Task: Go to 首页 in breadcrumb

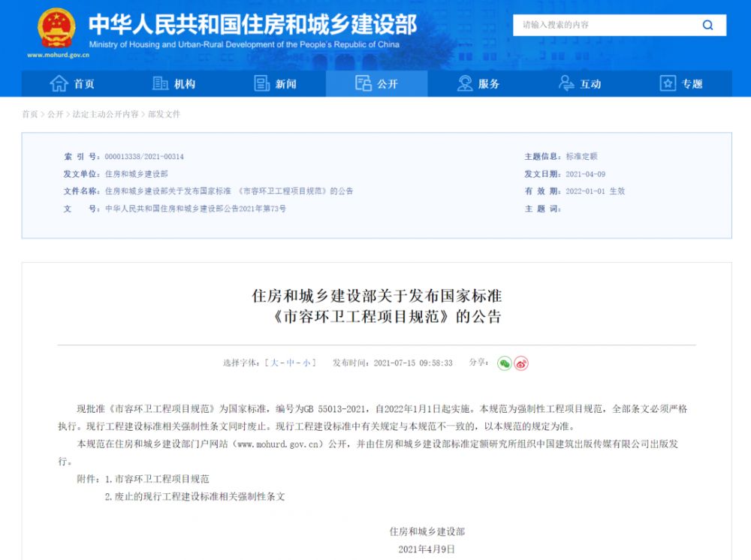Action: pos(29,114)
